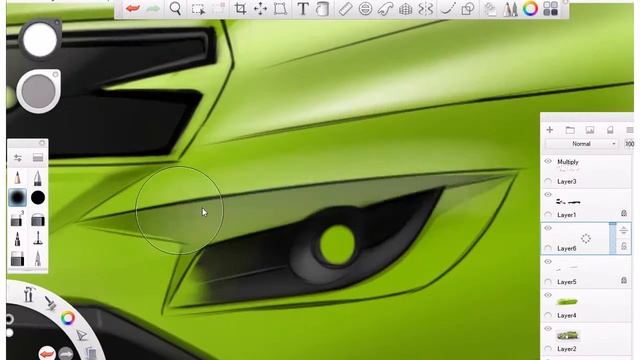Hide Layer2 using its eye icon

tap(548, 329)
